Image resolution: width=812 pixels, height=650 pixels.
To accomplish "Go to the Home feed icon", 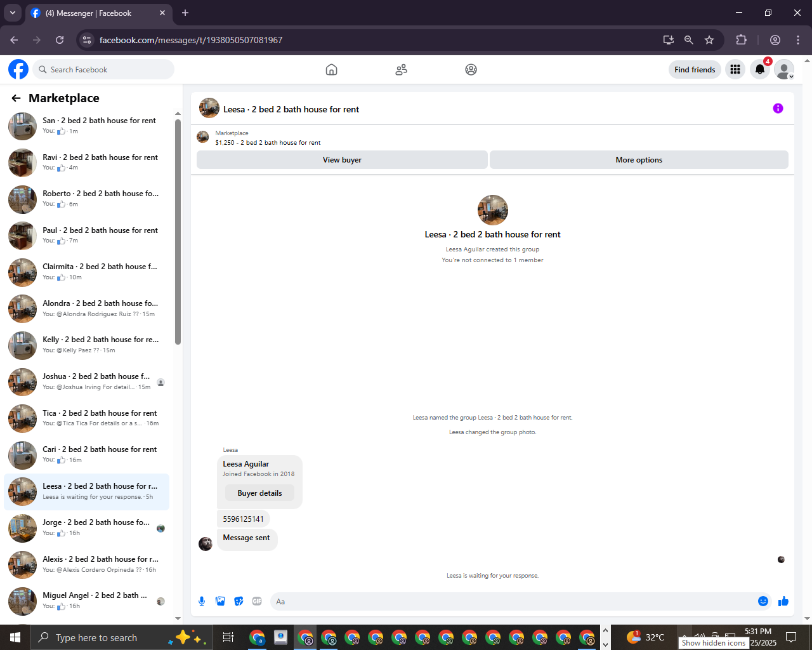I will point(331,70).
